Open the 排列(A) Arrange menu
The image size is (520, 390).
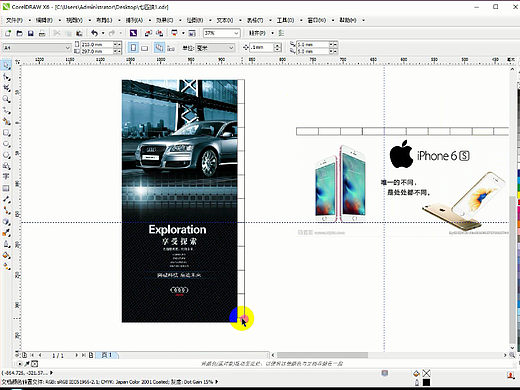click(x=134, y=20)
